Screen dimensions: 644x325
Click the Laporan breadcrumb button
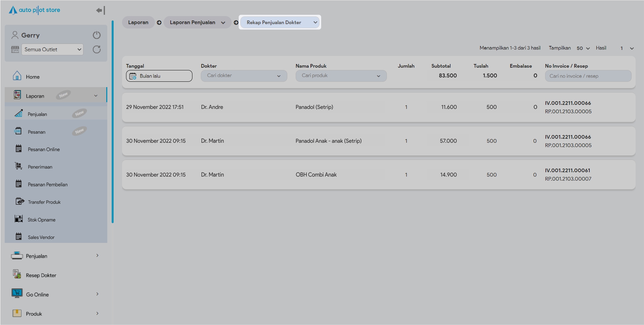click(138, 22)
